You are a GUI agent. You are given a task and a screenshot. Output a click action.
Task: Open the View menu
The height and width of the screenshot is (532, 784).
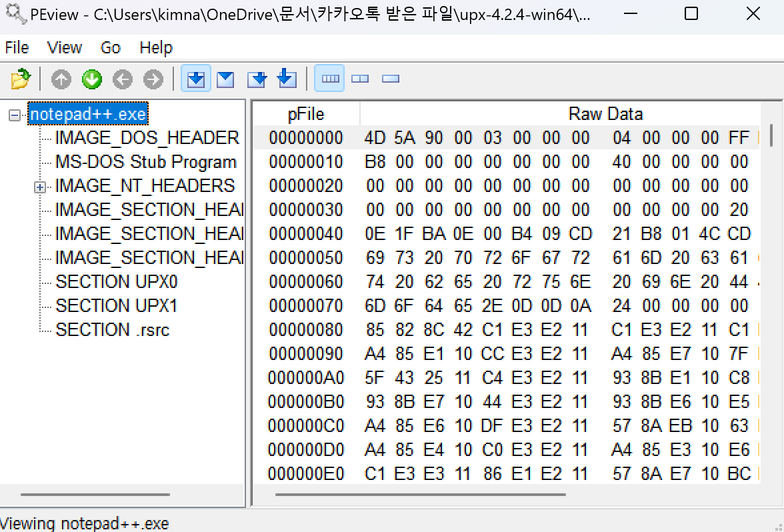click(x=65, y=47)
